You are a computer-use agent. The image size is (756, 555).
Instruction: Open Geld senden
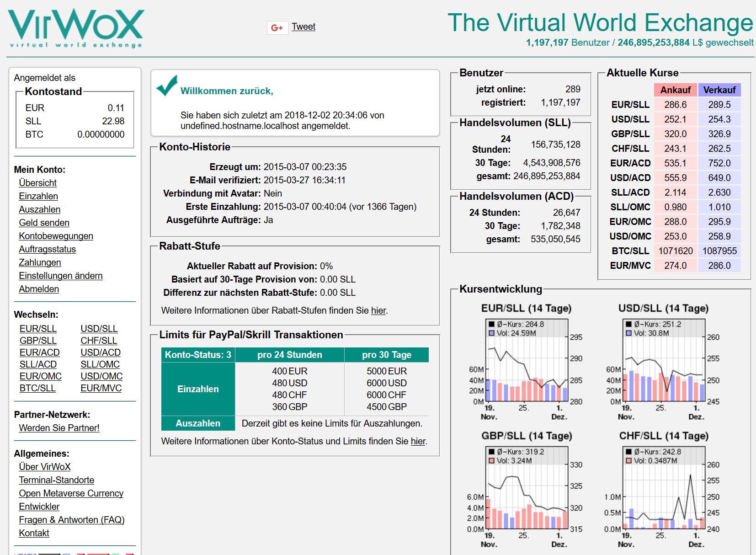(x=44, y=223)
